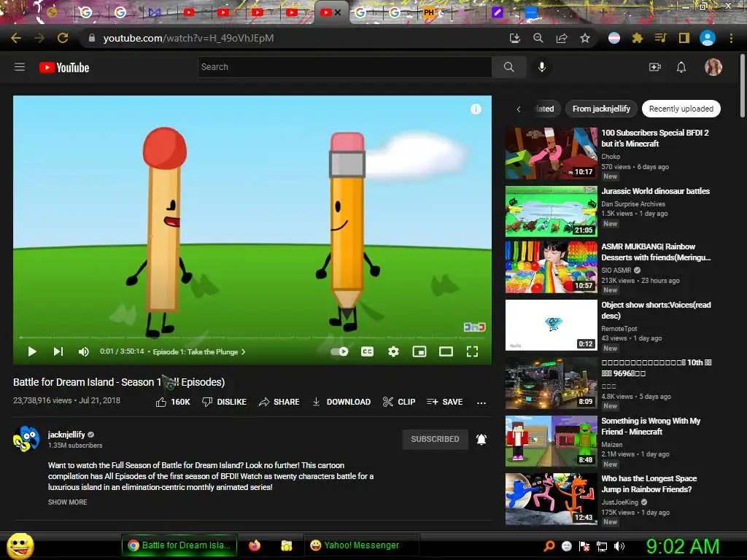Click the DISLIKE button
747x560 pixels.
225,402
